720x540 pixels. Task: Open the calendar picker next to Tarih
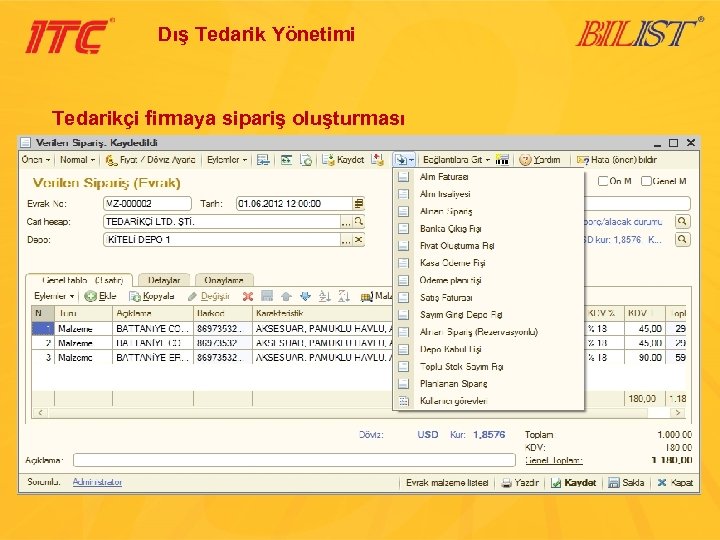pos(359,203)
